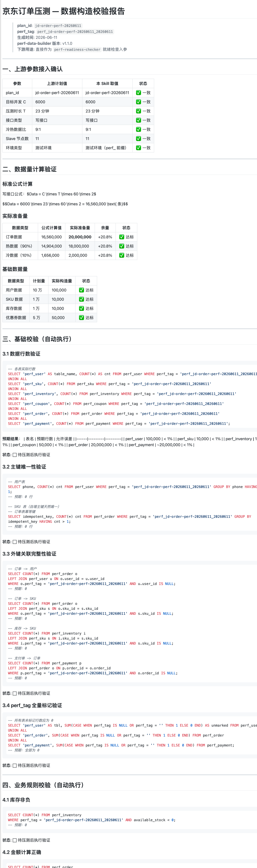The width and height of the screenshot is (257, 868).
Task: Click the green check in 目标并发 C row
Action: point(138,102)
